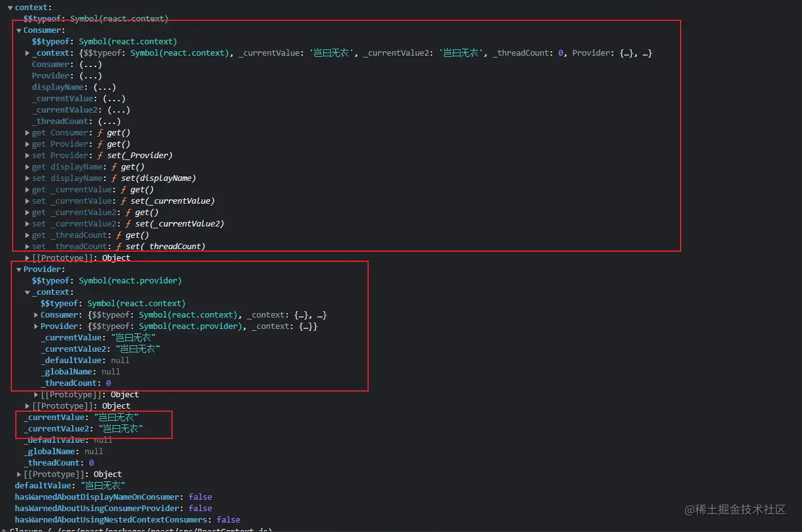The image size is (802, 532).
Task: Click the 'Provider:' key above Symbol(react.provider)
Action: point(44,269)
